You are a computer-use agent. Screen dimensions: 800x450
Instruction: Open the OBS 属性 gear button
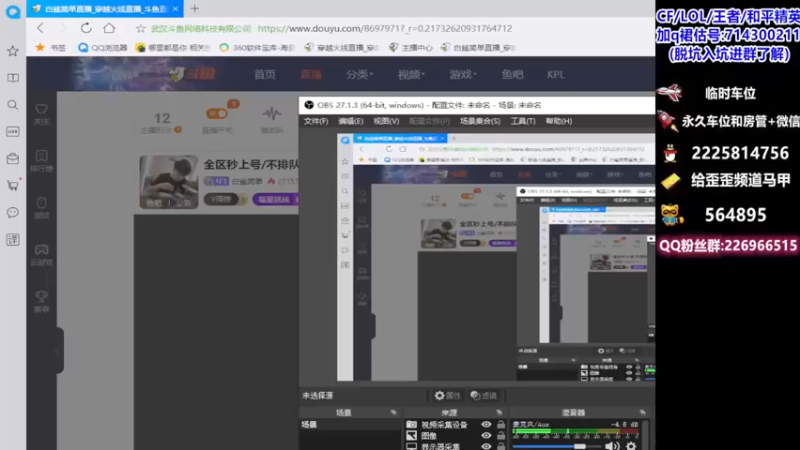pos(447,395)
